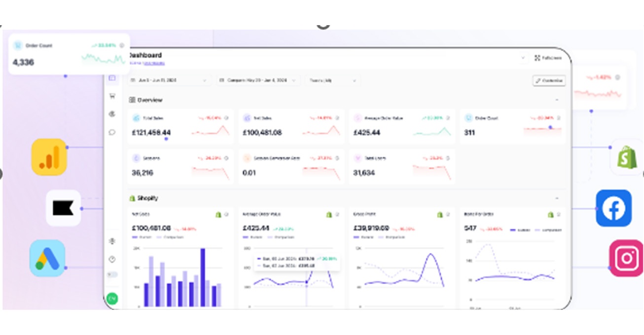Collapse the Shopify section
644x335 pixels.
click(557, 198)
